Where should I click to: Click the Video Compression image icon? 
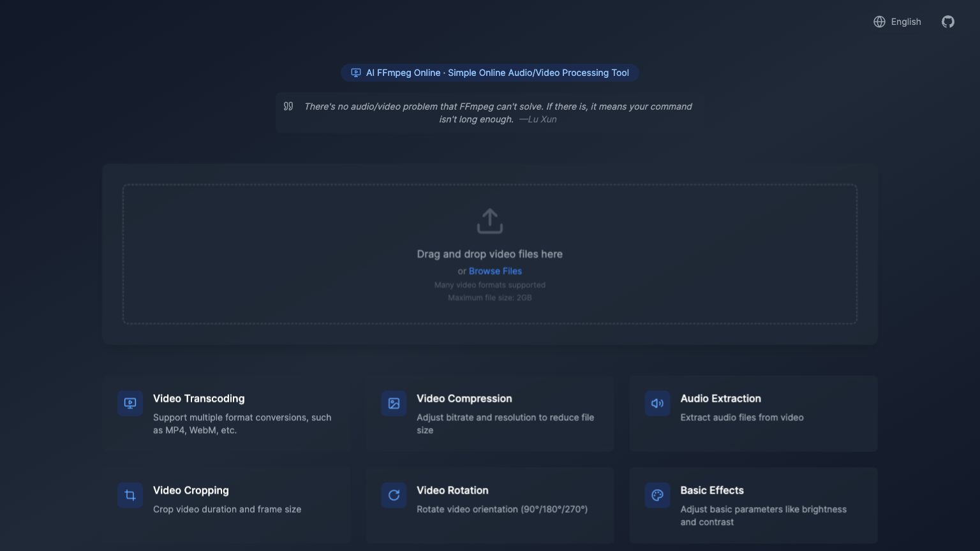click(x=394, y=403)
